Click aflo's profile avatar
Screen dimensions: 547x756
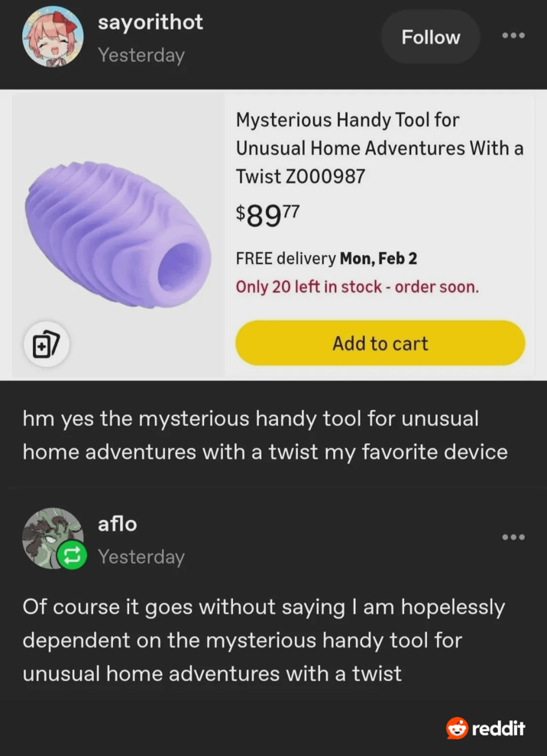click(x=53, y=537)
